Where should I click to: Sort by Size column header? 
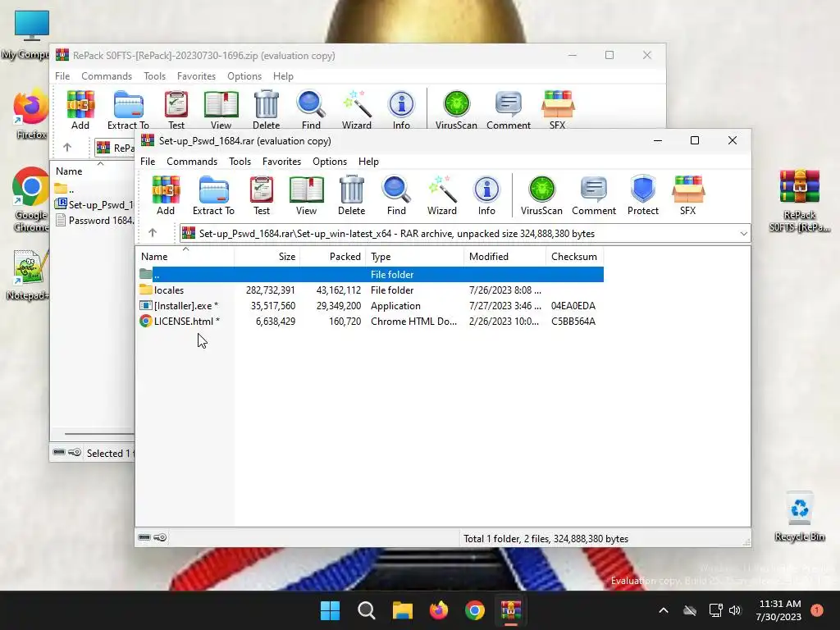pos(267,257)
